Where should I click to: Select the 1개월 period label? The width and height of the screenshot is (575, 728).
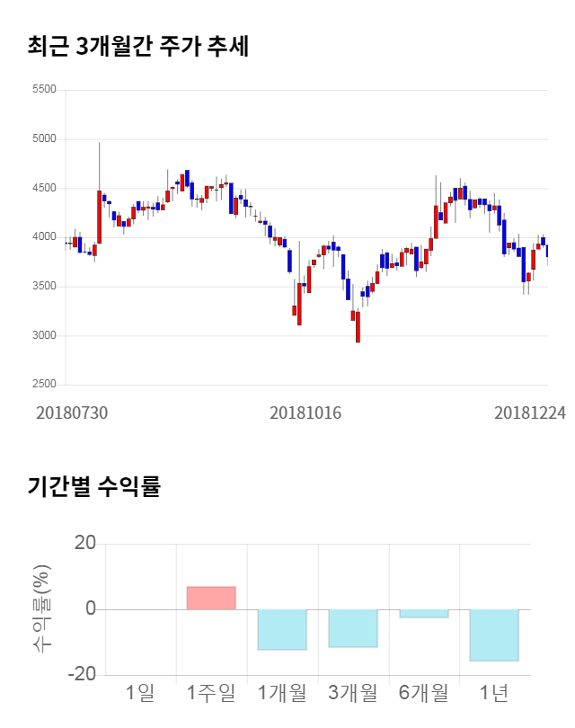pyautogui.click(x=281, y=693)
